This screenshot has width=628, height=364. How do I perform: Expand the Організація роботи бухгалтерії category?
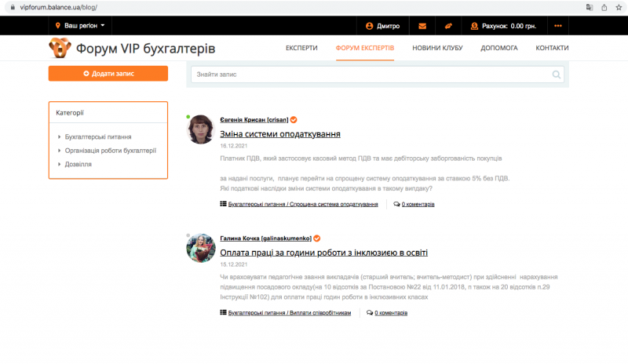tap(111, 151)
